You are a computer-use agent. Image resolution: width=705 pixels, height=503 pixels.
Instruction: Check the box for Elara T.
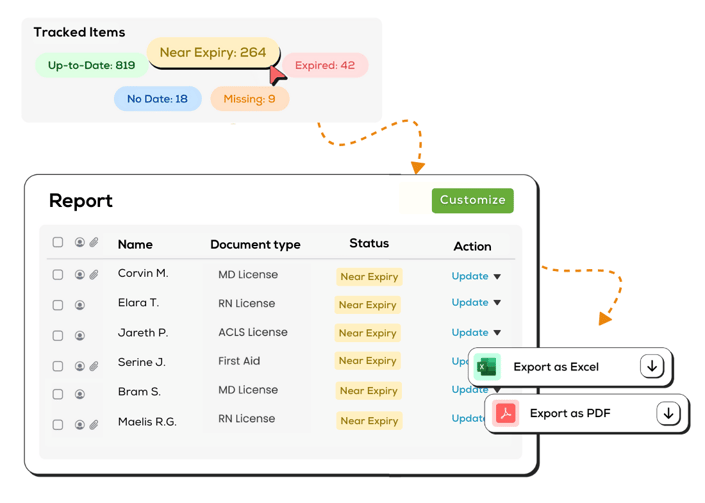(58, 305)
